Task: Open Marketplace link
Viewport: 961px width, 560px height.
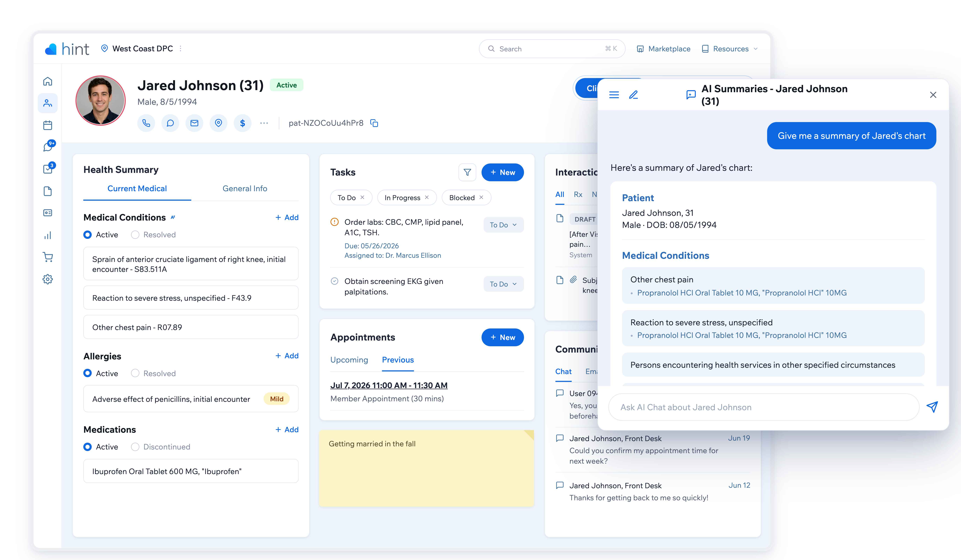Action: [x=664, y=49]
